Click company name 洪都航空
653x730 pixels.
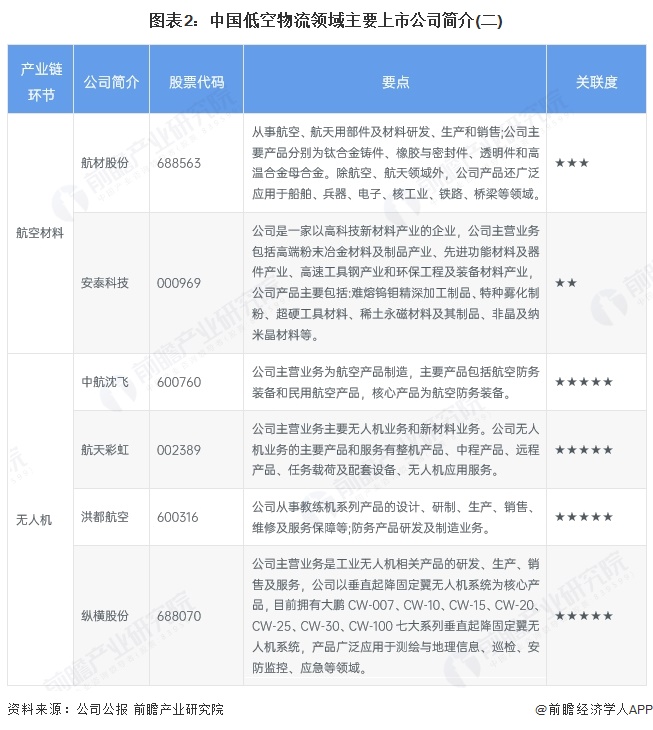105,517
